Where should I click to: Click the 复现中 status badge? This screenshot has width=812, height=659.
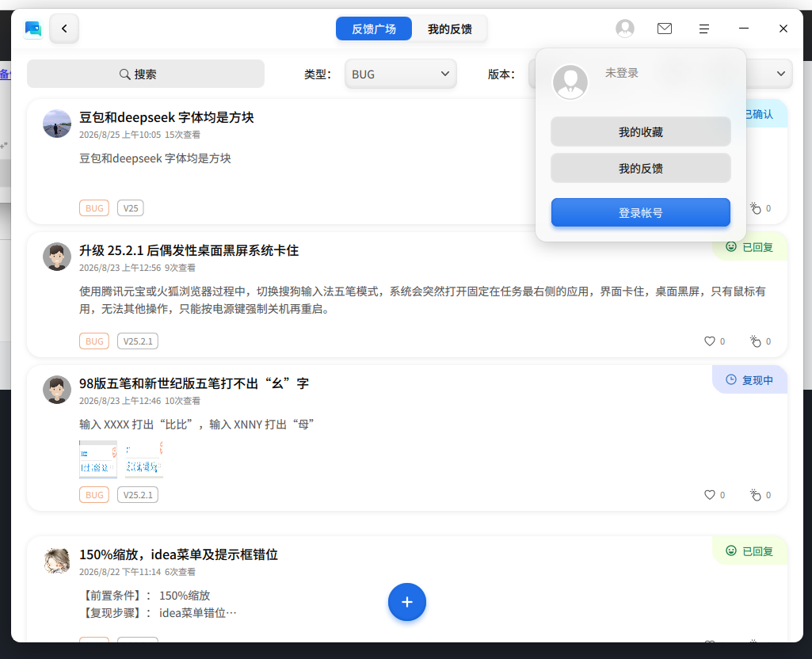(749, 380)
